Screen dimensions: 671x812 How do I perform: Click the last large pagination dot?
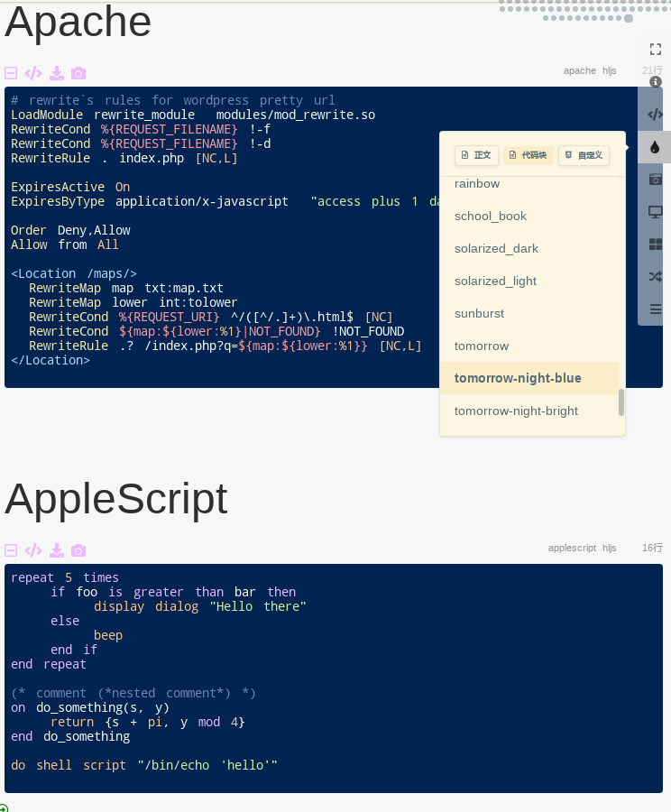tap(629, 19)
